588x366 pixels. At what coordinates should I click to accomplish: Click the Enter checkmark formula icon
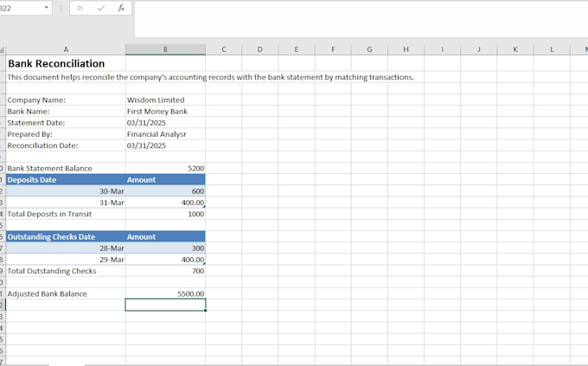pyautogui.click(x=100, y=8)
